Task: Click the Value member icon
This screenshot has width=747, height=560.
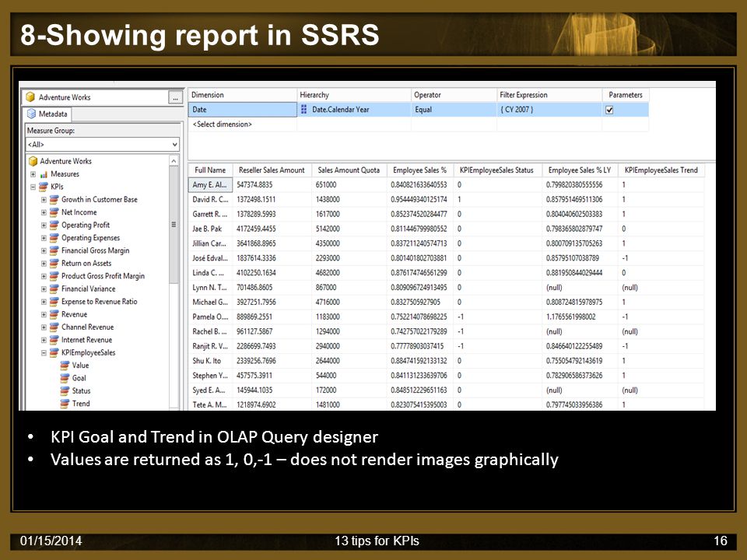Action: point(65,366)
